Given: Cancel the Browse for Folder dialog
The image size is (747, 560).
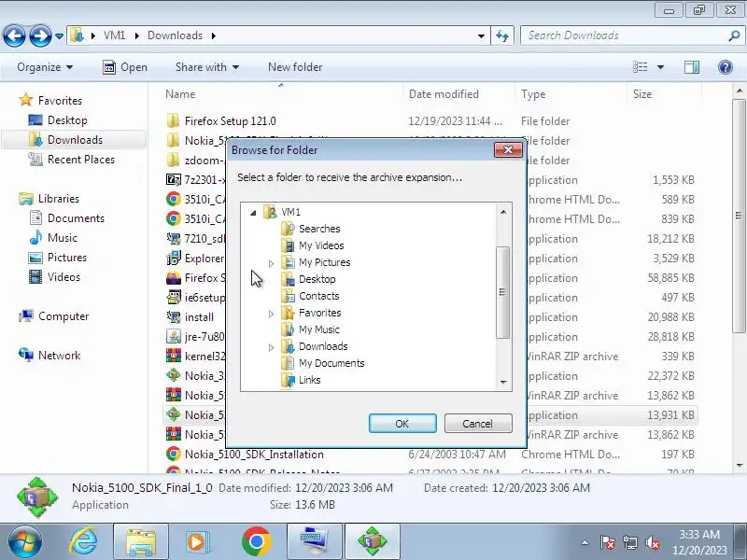Looking at the screenshot, I should (x=478, y=424).
